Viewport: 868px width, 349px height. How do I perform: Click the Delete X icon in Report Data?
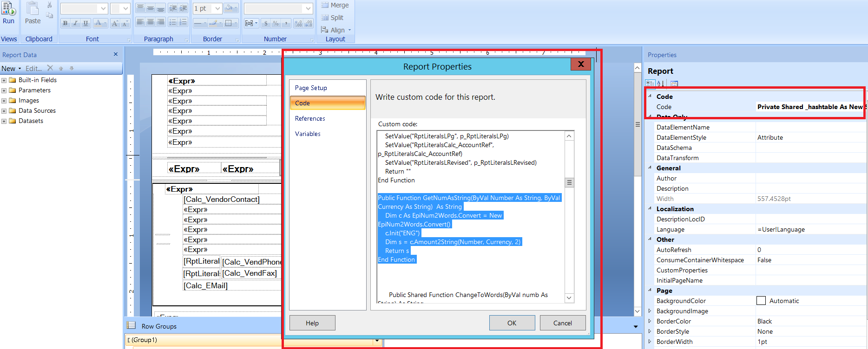pos(50,68)
